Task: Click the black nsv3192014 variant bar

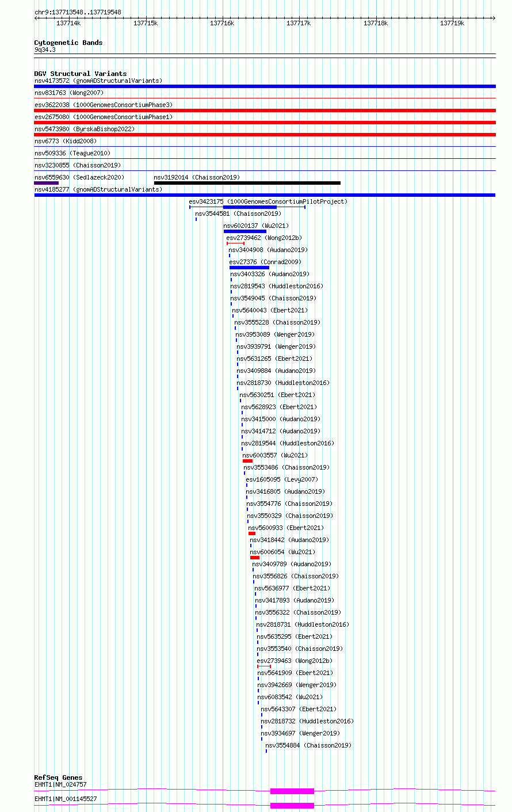Action: (247, 183)
